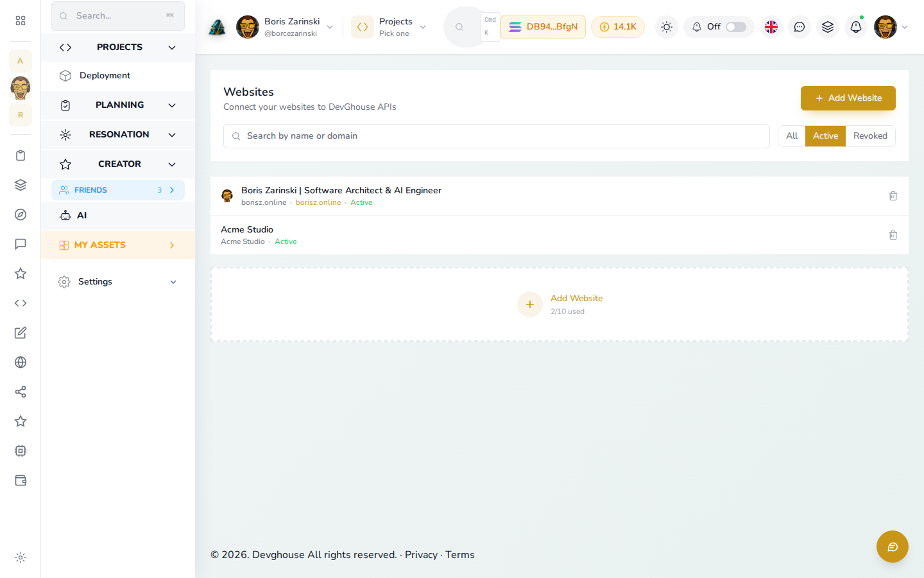Screen dimensions: 924x578
Task: Delete the Acme Studio website
Action: tap(893, 235)
